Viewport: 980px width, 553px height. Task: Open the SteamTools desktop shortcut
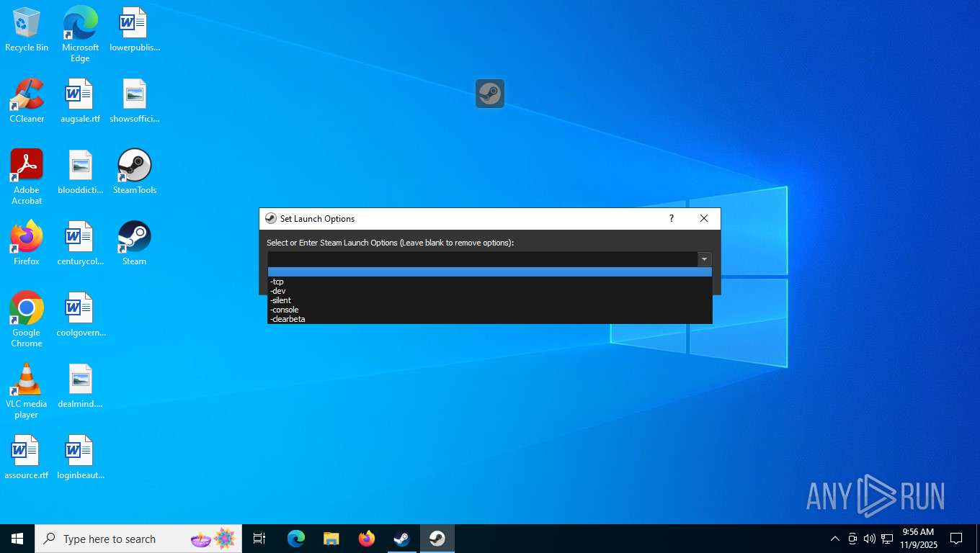(x=134, y=172)
